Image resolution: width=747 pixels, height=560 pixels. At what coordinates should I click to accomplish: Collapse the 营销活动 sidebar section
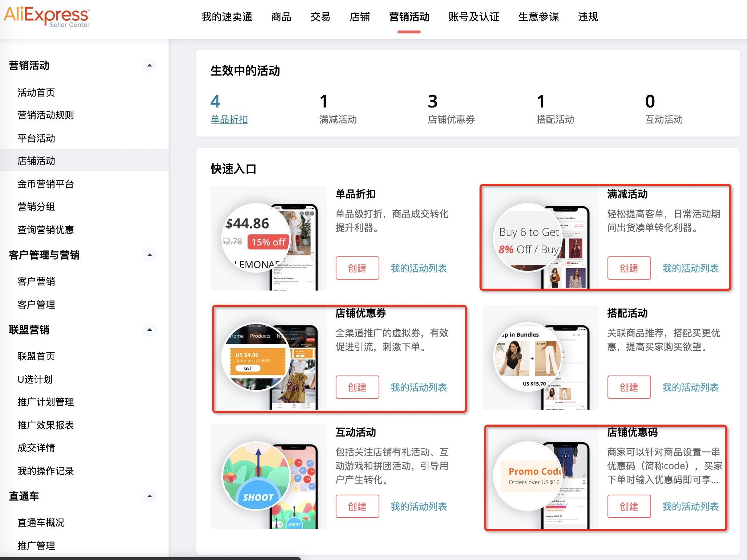point(149,65)
